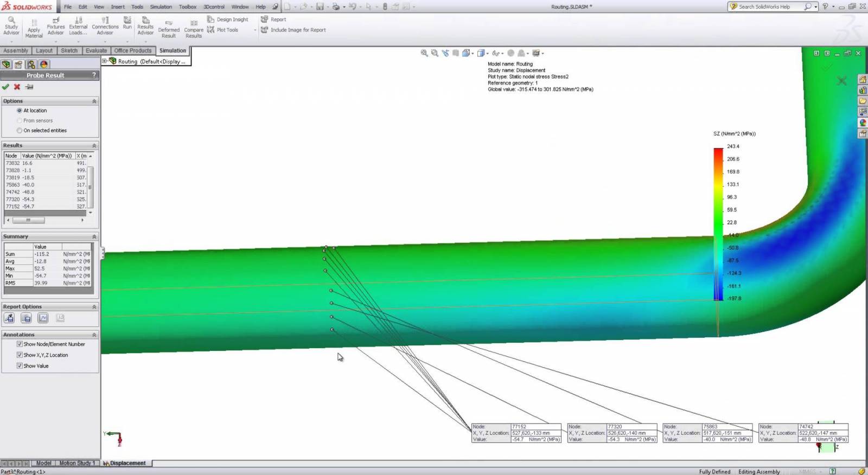Open Fixtures Advisor
868x475 pixels.
55,26
